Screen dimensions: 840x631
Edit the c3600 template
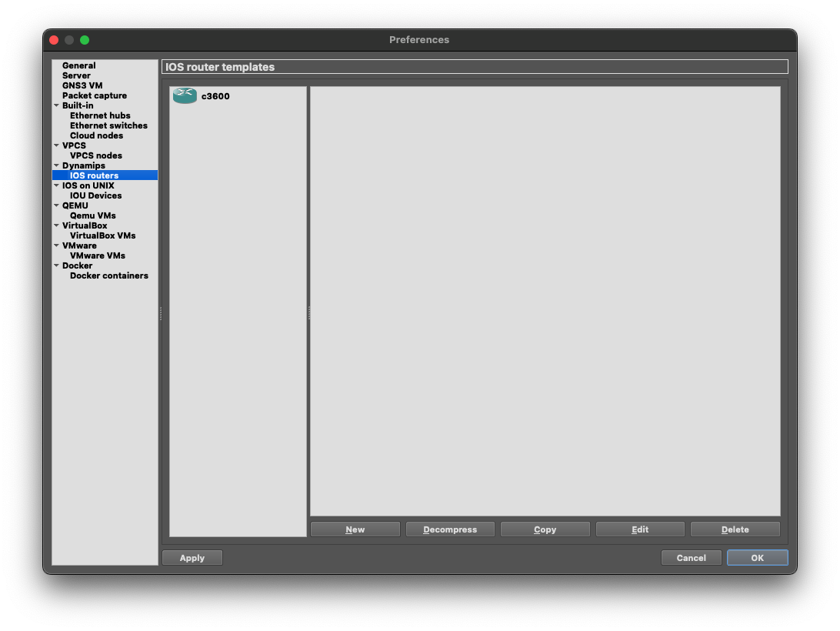pyautogui.click(x=640, y=529)
